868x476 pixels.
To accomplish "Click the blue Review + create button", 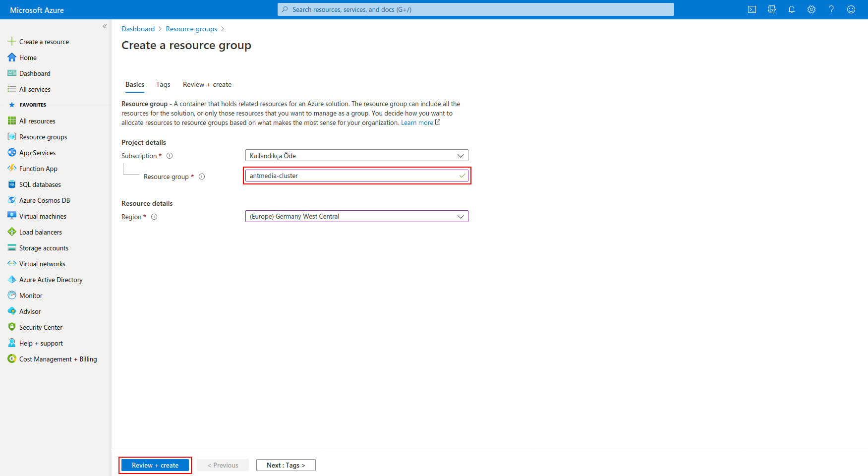I will (x=155, y=465).
